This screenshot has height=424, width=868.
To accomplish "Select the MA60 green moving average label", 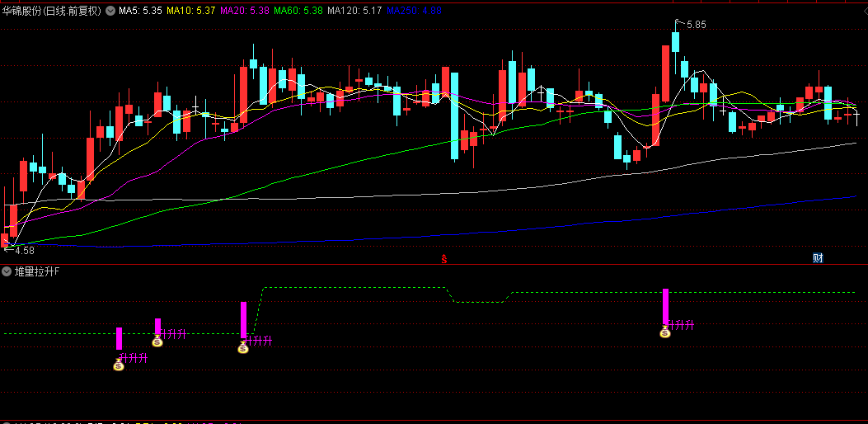I will coord(298,11).
